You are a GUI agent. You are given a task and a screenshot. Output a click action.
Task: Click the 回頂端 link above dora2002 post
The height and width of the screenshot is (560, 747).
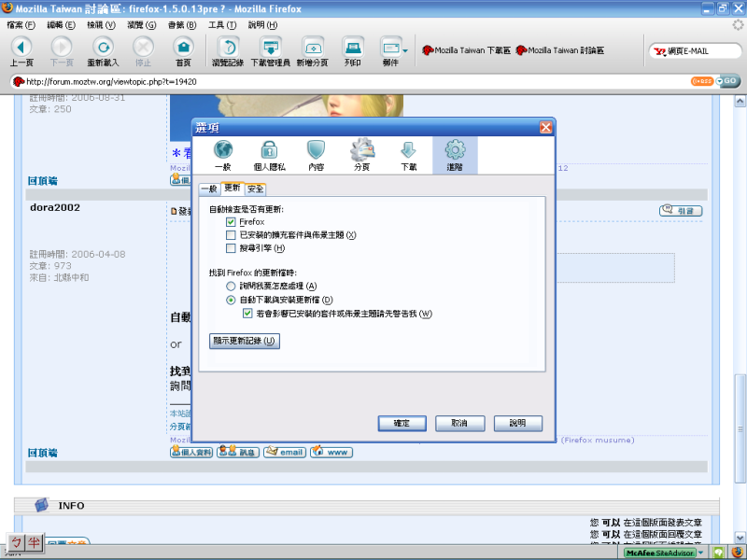pyautogui.click(x=42, y=181)
